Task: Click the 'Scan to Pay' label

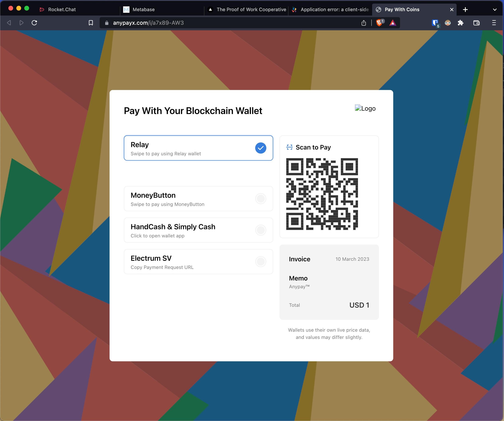Action: coord(313,147)
